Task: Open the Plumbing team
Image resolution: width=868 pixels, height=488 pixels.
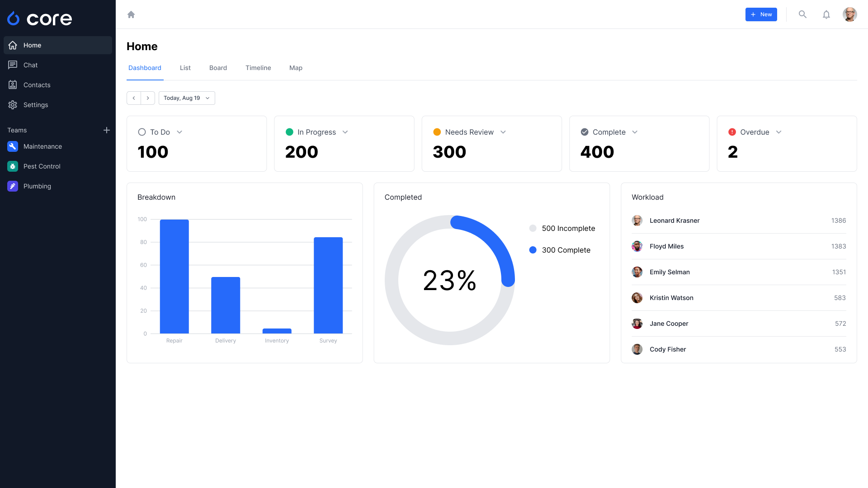Action: pyautogui.click(x=37, y=186)
